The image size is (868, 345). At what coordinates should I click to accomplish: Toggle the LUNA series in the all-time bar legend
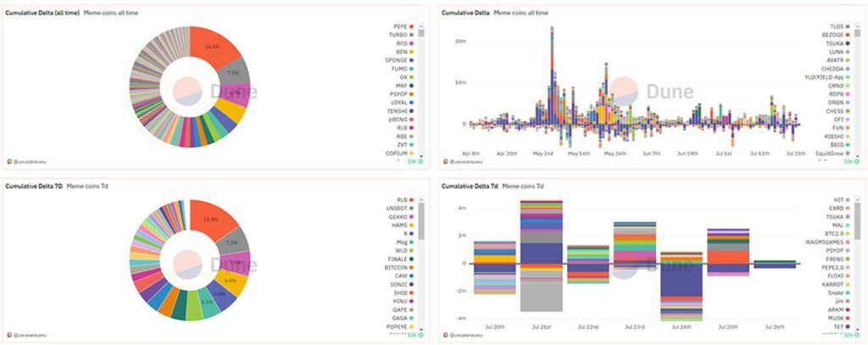[x=836, y=52]
